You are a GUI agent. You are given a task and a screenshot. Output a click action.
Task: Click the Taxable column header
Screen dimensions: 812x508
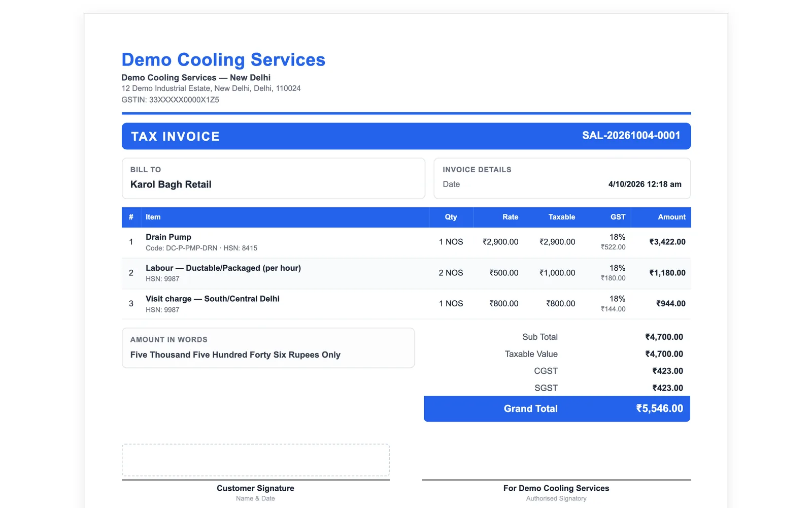pos(561,217)
